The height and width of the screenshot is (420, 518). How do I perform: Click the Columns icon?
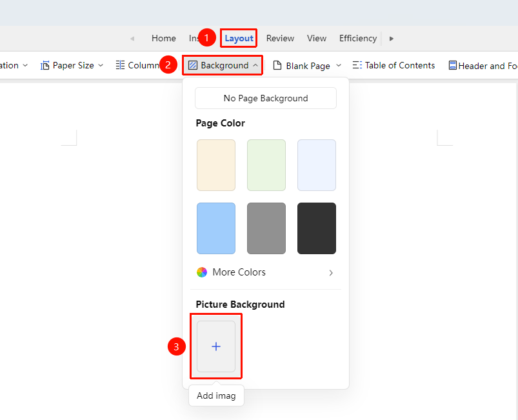click(x=120, y=65)
